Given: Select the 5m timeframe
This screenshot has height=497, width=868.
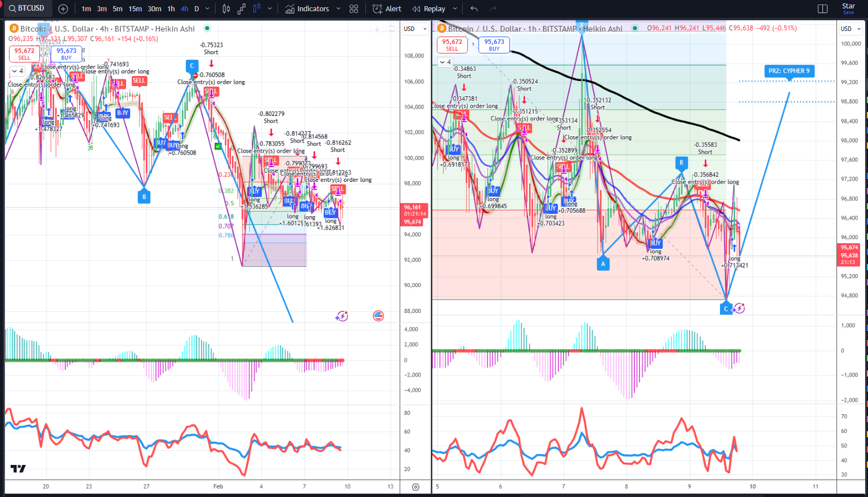Looking at the screenshot, I should [118, 8].
